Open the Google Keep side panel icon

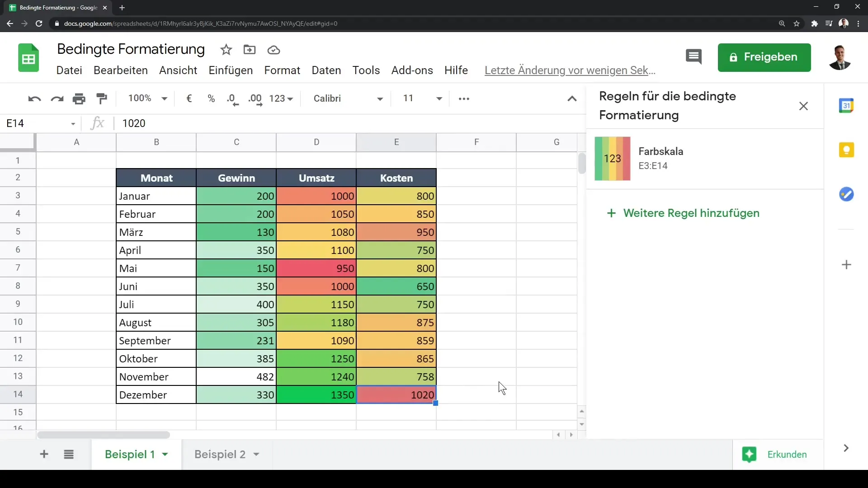tap(846, 150)
